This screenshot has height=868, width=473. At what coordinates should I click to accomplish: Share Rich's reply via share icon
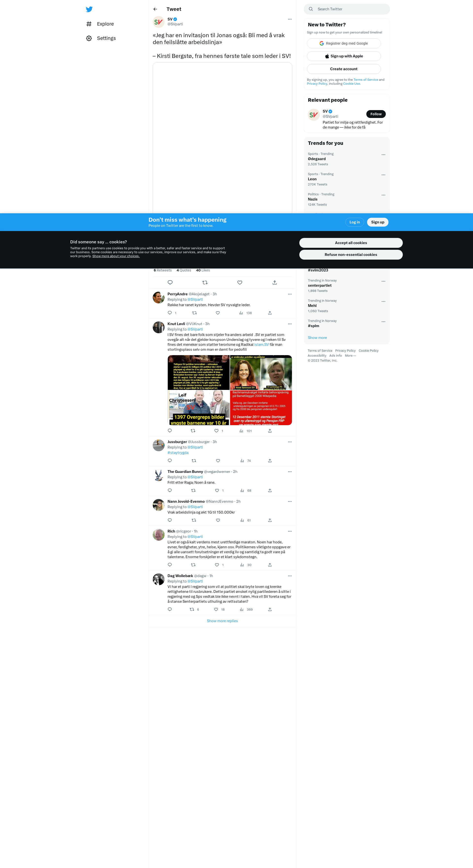click(x=270, y=565)
